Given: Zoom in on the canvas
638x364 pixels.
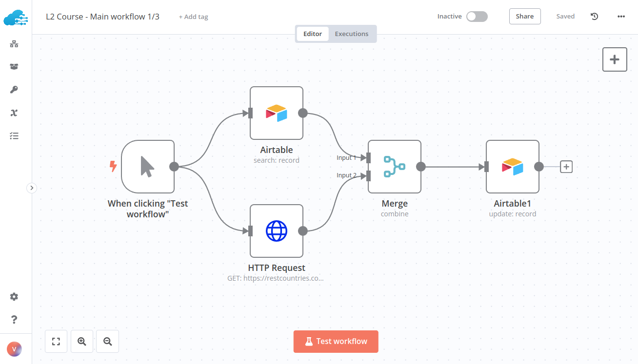Looking at the screenshot, I should pos(81,341).
